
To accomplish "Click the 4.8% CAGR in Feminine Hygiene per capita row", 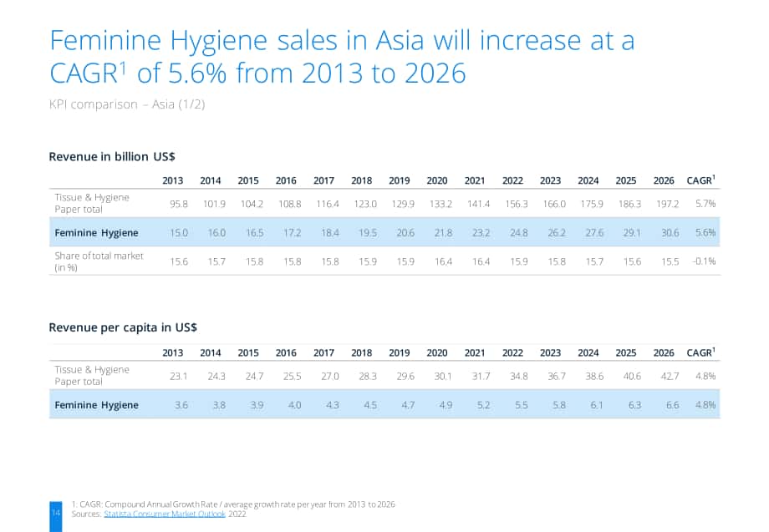I will coord(705,405).
